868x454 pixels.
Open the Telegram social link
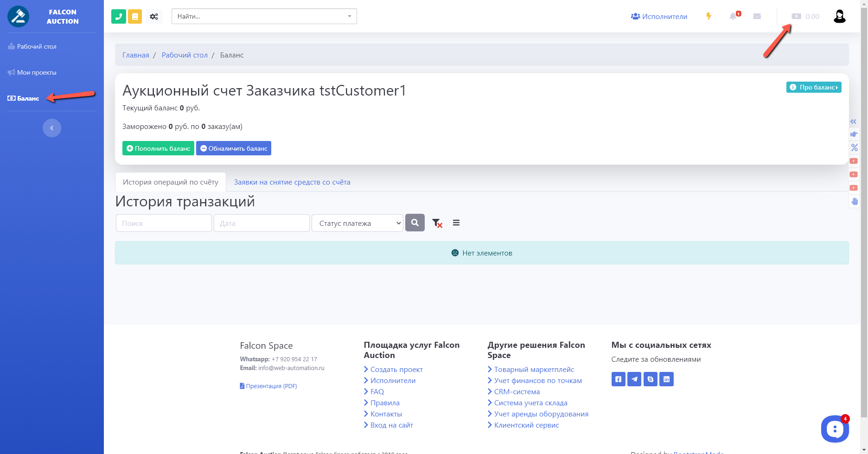click(634, 379)
